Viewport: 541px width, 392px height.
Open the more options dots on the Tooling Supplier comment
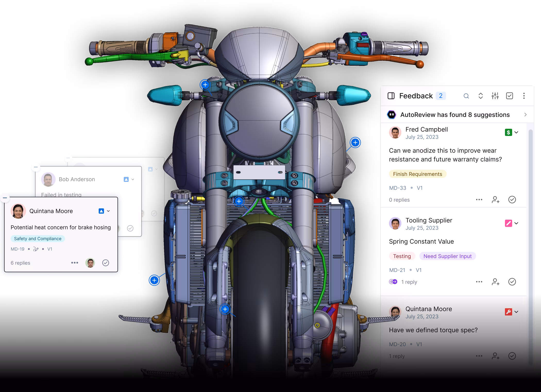[x=479, y=282]
